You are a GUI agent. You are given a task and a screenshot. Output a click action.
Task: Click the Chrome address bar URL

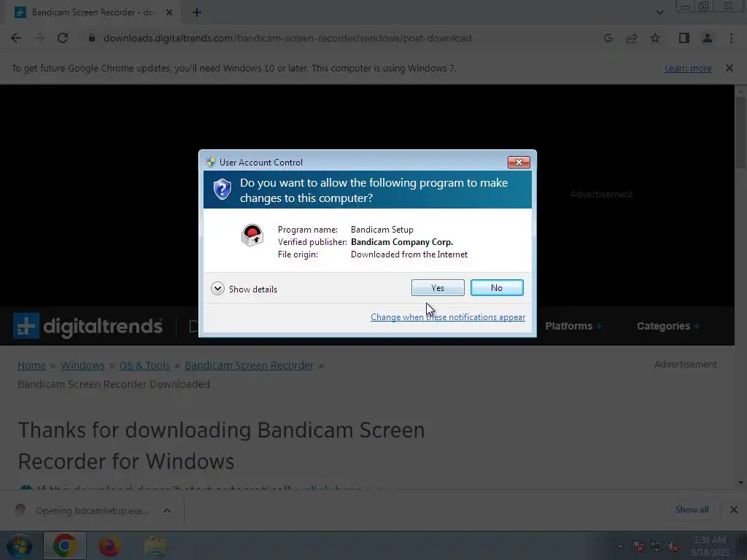coord(287,38)
